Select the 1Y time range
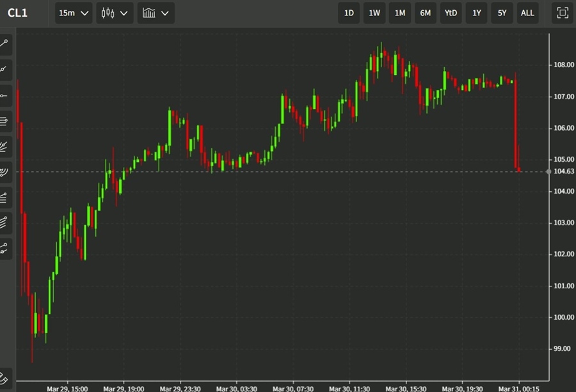Viewport: 576px width, 392px height. pos(476,13)
